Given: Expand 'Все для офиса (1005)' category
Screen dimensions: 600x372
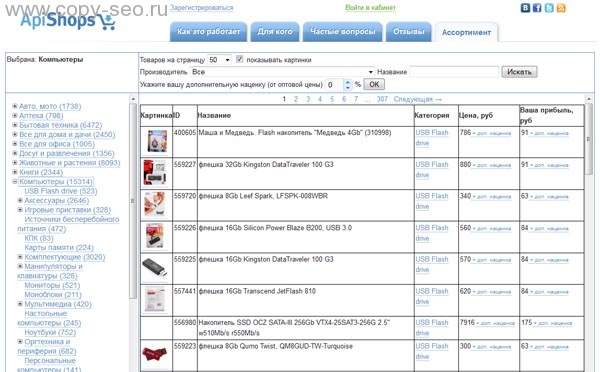Looking at the screenshot, I should pos(15,144).
